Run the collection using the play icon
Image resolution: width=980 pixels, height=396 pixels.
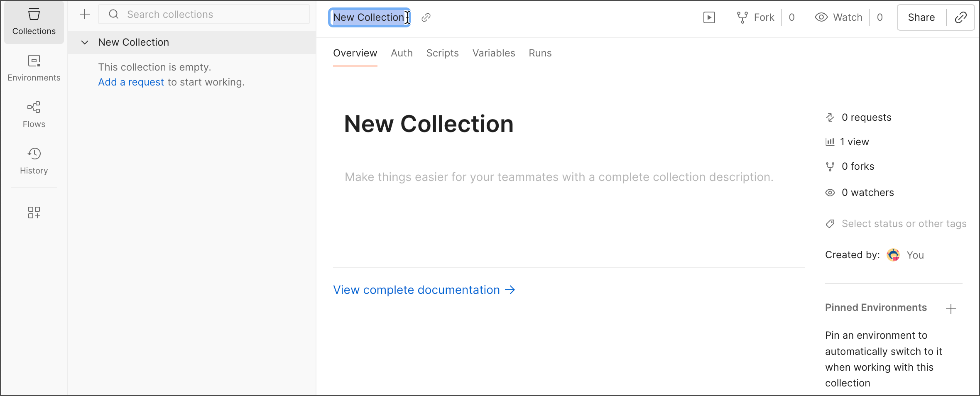pos(708,17)
